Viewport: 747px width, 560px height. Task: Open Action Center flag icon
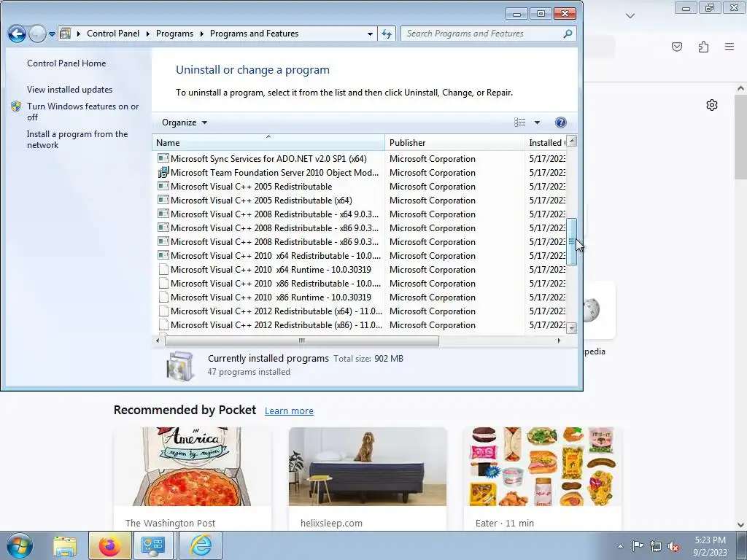[638, 545]
